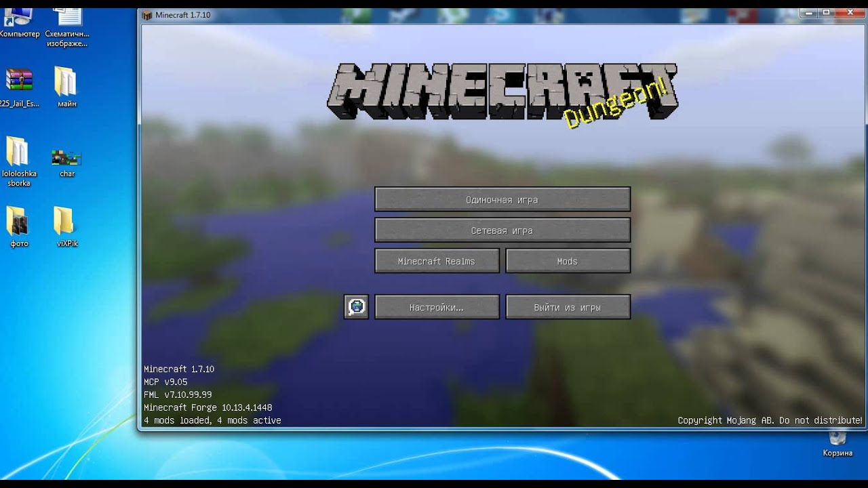Start a singleplayer game with Одиночная игра
The image size is (868, 488).
[x=502, y=200]
